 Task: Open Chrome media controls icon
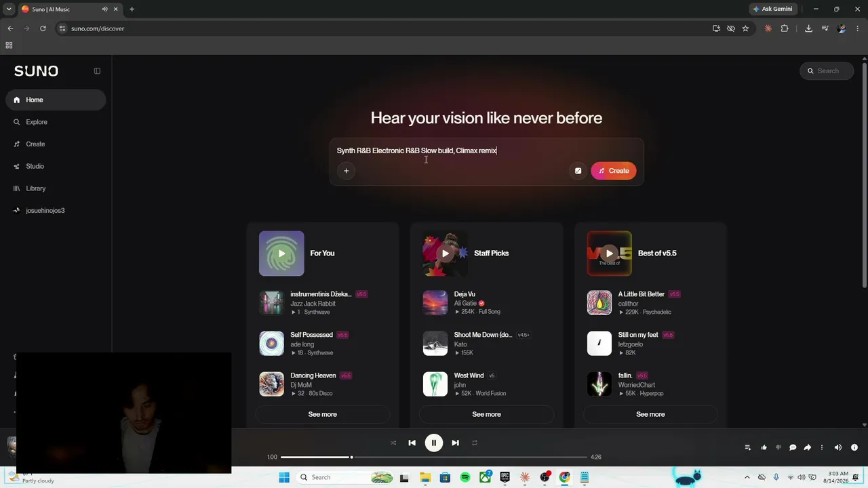tap(825, 28)
